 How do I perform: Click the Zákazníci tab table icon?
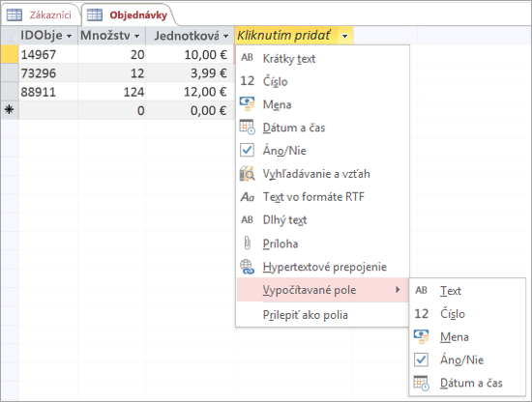point(15,14)
